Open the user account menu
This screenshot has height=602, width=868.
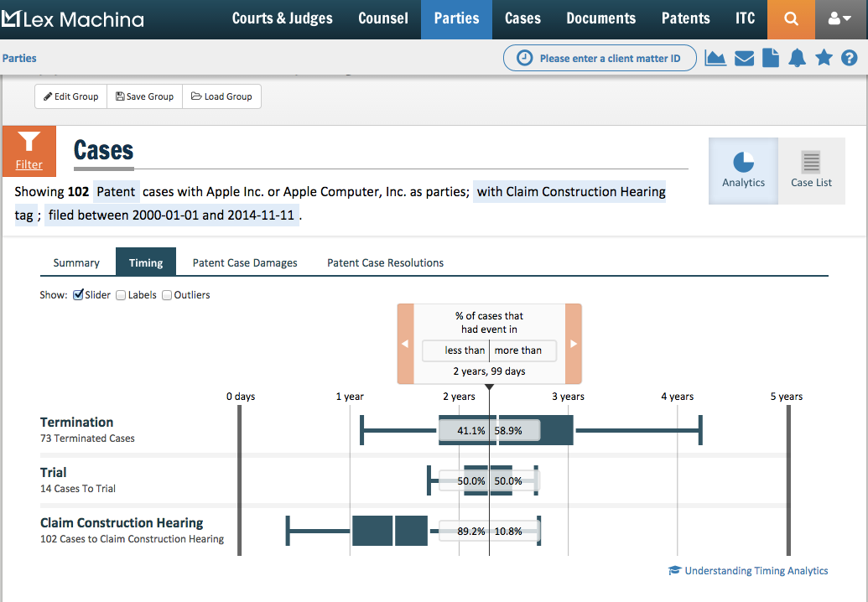(x=839, y=19)
